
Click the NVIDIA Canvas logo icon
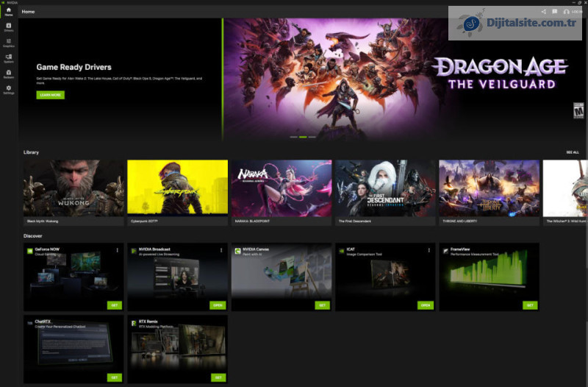click(237, 251)
